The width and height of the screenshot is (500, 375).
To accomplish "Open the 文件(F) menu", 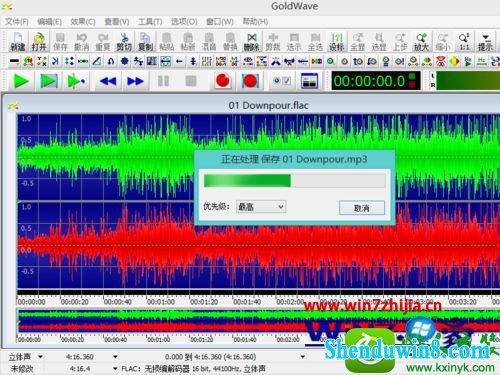I will (x=17, y=22).
